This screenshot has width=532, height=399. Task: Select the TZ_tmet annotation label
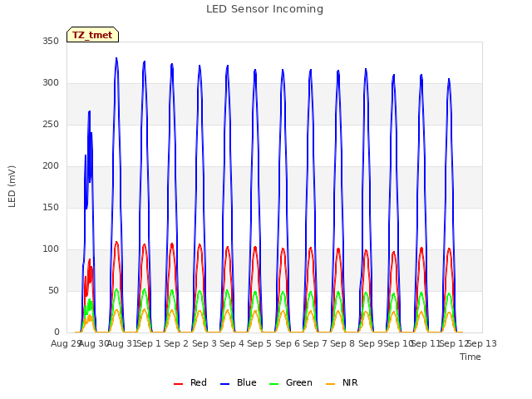pyautogui.click(x=92, y=35)
